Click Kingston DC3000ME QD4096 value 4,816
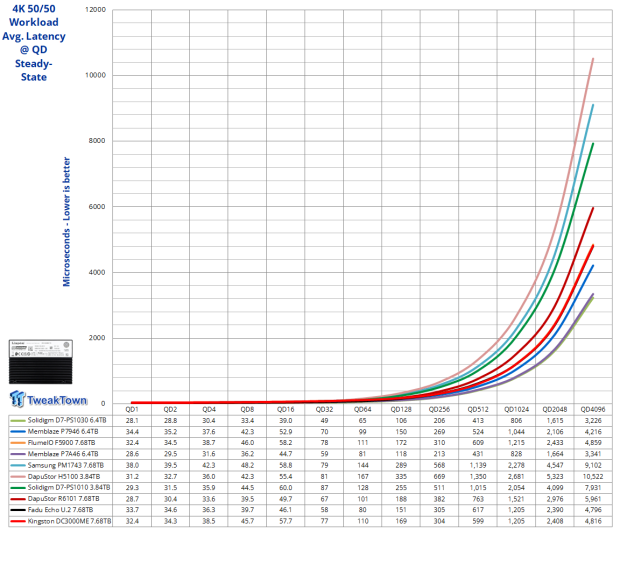Screen dimensions: 620x568 [x=593, y=521]
